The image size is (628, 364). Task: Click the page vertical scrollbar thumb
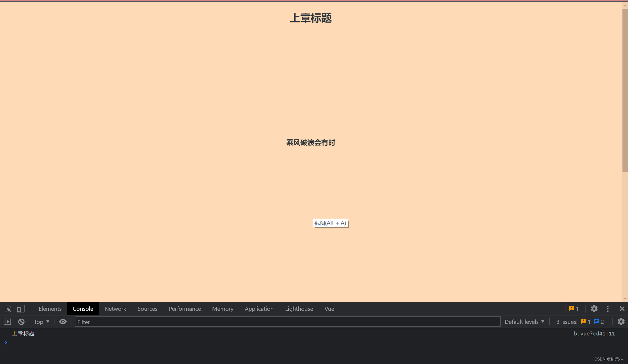point(625,90)
